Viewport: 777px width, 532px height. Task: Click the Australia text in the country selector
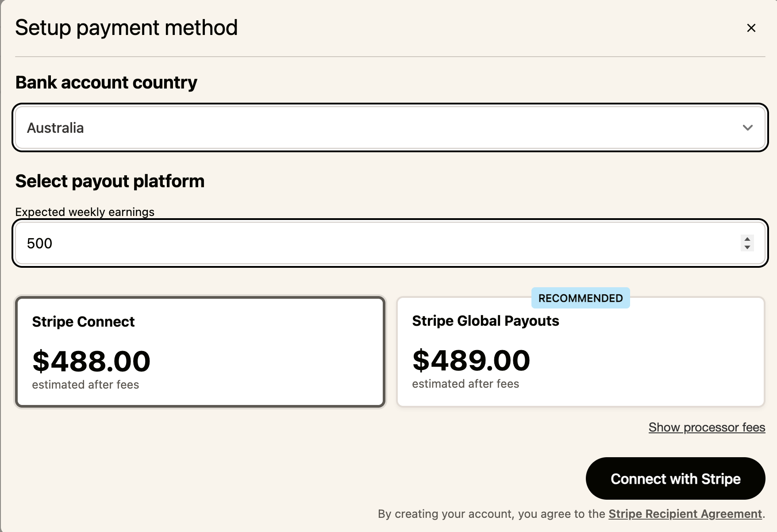[55, 128]
